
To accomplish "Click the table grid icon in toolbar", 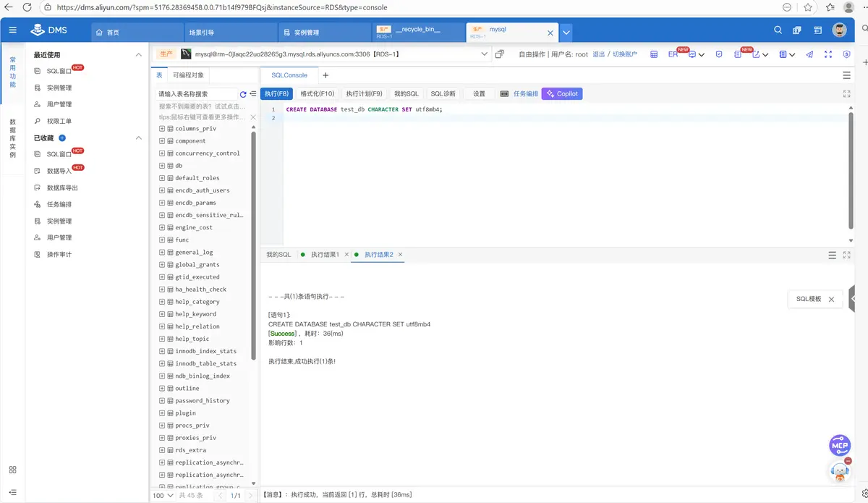I will point(654,54).
